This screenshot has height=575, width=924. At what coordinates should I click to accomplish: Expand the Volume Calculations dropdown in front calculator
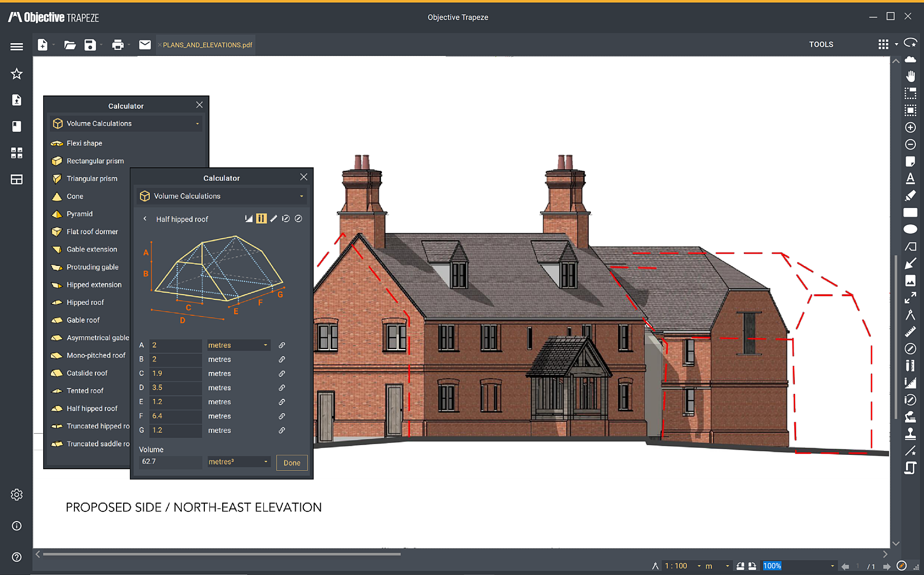click(x=221, y=196)
